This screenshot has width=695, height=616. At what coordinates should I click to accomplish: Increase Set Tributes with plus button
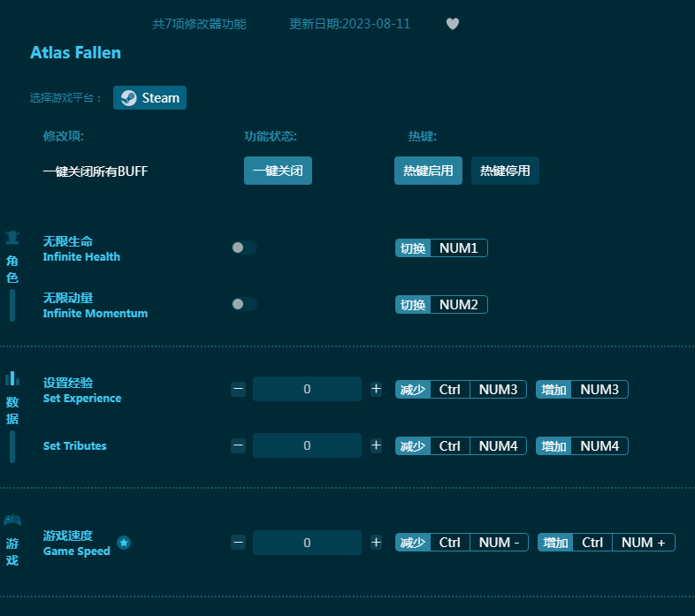coord(376,445)
